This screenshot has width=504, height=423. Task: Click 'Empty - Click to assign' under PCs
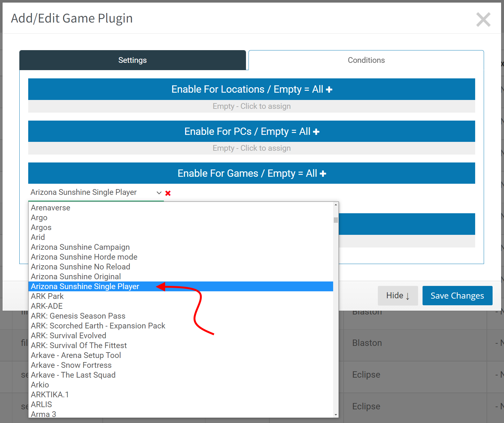(252, 148)
